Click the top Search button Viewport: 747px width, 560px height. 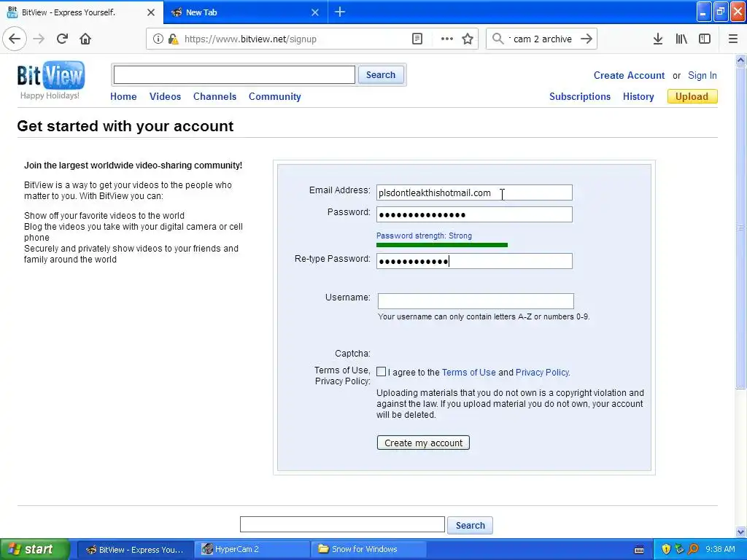(x=381, y=75)
